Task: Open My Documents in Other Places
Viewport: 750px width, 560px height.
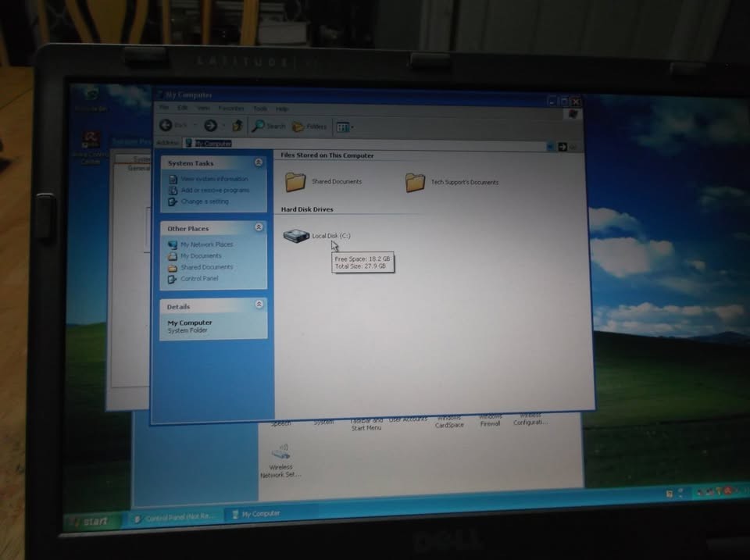Action: [201, 256]
